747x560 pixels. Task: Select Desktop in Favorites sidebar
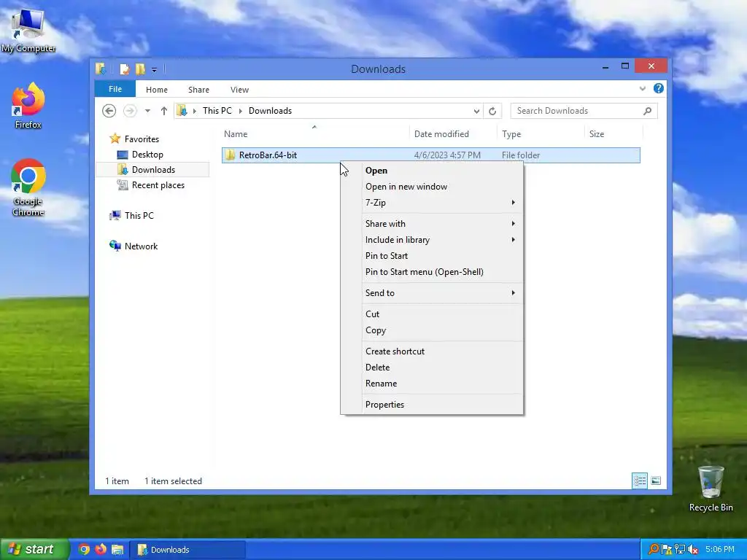(x=147, y=155)
